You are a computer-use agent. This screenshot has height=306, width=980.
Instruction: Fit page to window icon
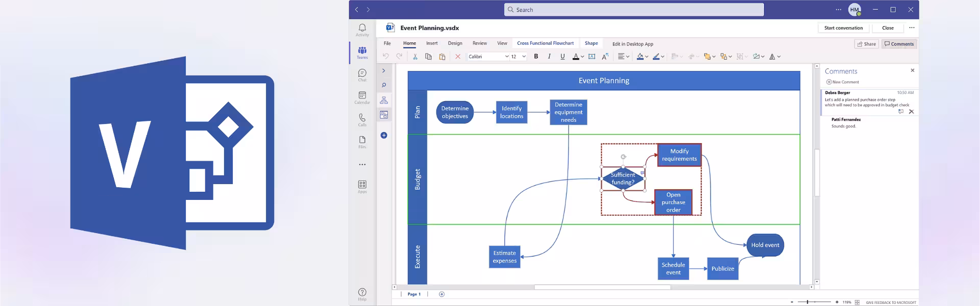pos(857,302)
